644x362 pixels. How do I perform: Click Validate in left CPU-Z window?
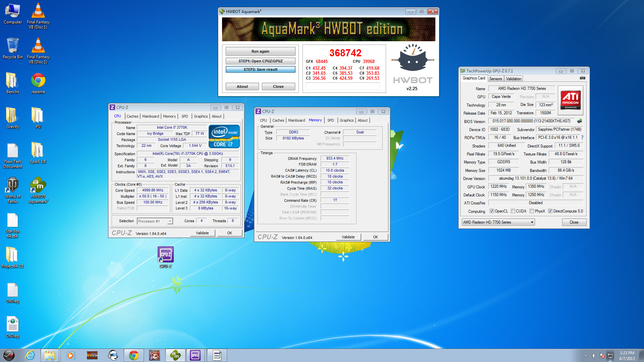[202, 233]
